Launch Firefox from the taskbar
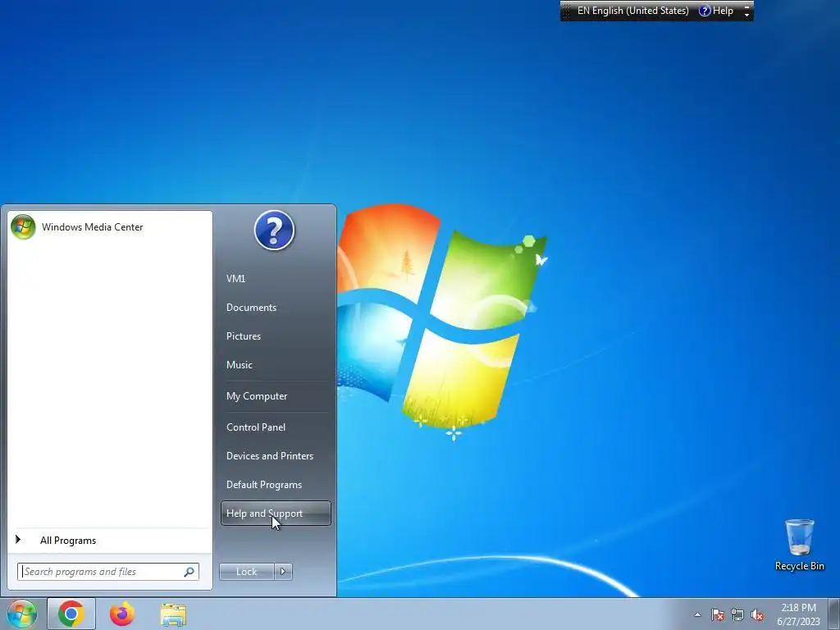 click(122, 614)
